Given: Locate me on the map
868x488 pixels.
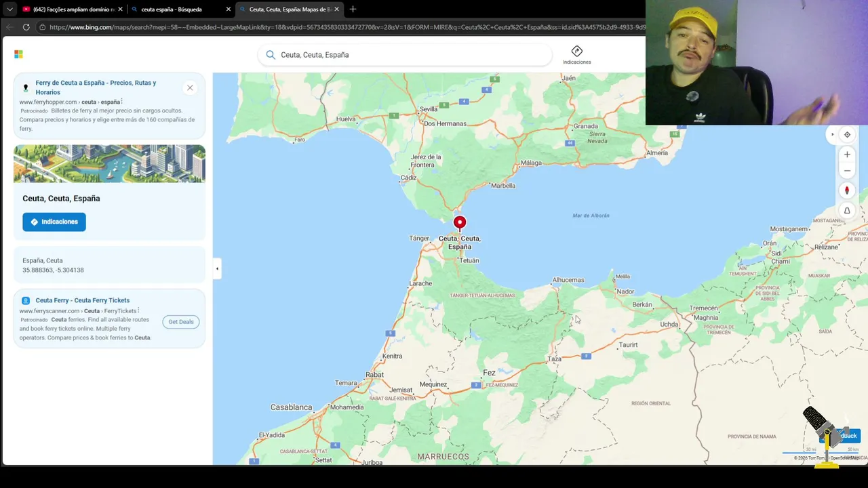Looking at the screenshot, I should click(x=847, y=134).
